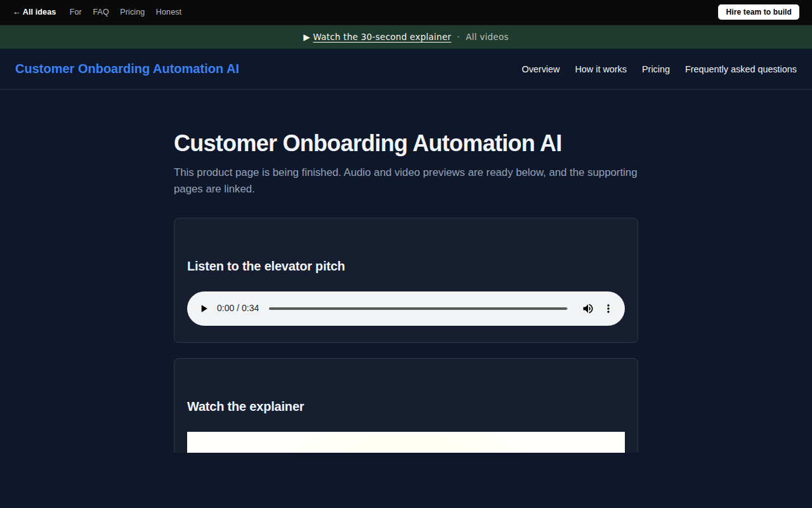Go to Overview section
The width and height of the screenshot is (812, 508).
(540, 69)
